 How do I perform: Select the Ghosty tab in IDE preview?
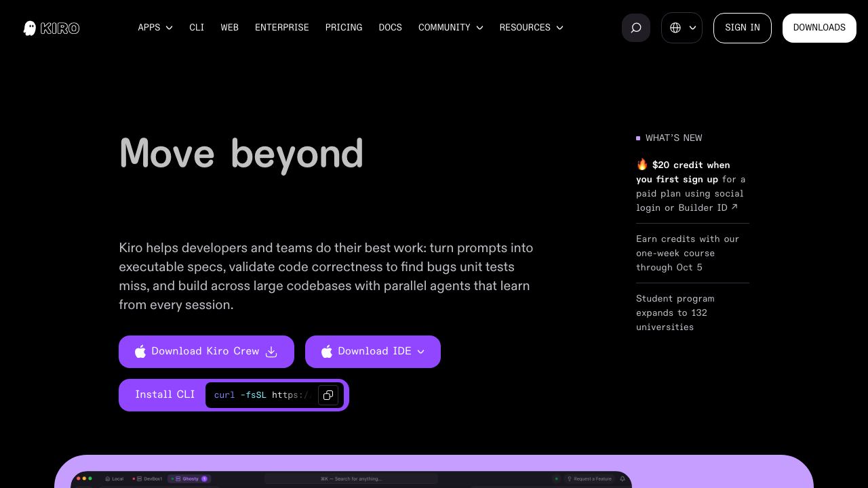189,479
